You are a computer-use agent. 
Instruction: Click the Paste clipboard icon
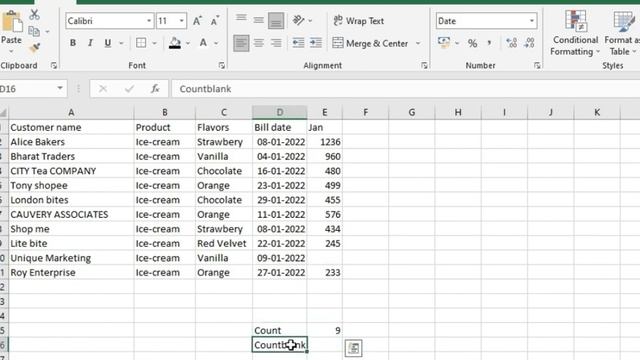tap(11, 21)
